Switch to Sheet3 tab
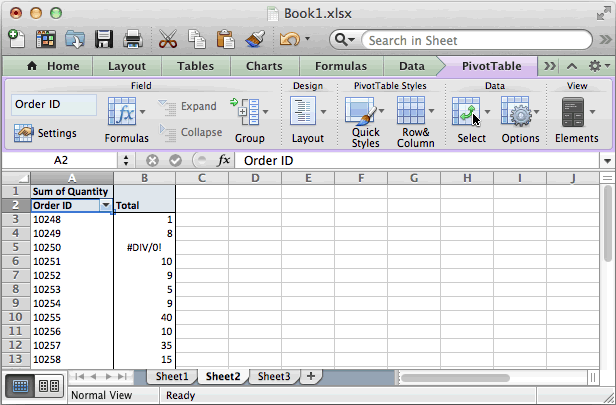Viewport: 616px width, 405px height. click(274, 376)
